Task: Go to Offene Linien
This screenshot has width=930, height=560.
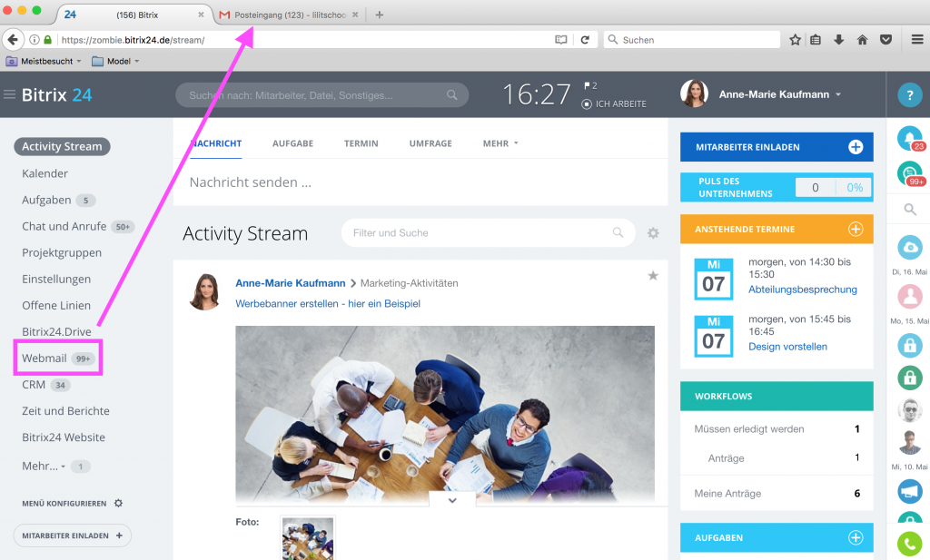Action: [56, 306]
